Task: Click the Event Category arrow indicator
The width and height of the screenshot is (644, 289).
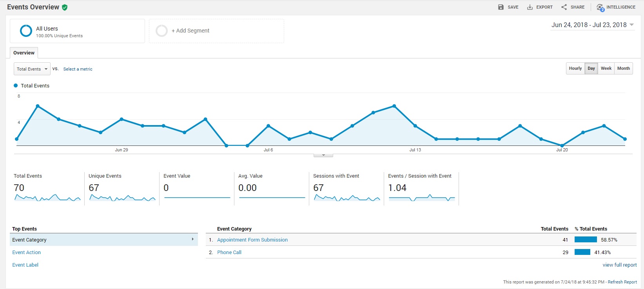Action: 192,239
